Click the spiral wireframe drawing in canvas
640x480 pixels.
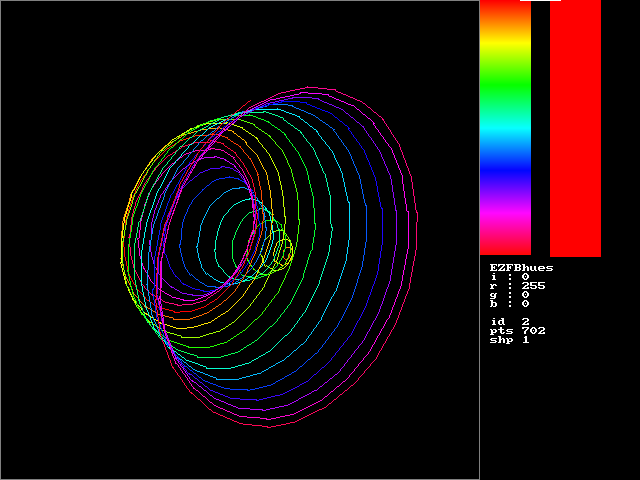(x=269, y=257)
